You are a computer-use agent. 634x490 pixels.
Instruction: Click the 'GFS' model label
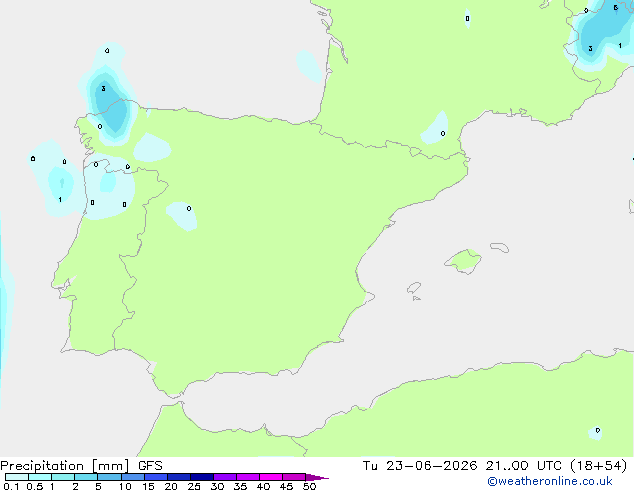click(150, 466)
